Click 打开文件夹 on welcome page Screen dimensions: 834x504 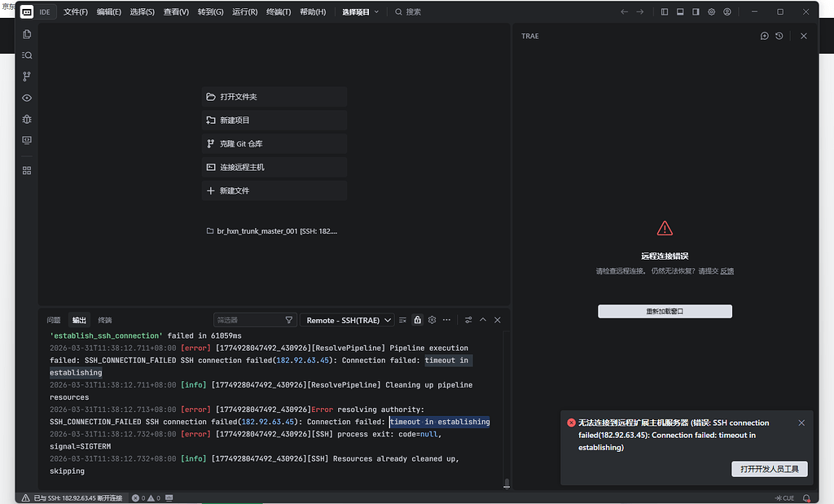pyautogui.click(x=274, y=97)
